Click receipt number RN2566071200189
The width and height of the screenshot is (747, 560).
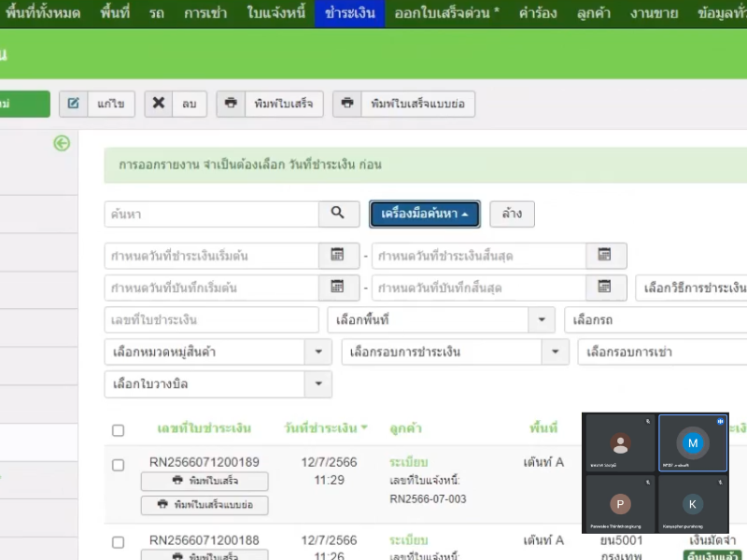pyautogui.click(x=204, y=462)
